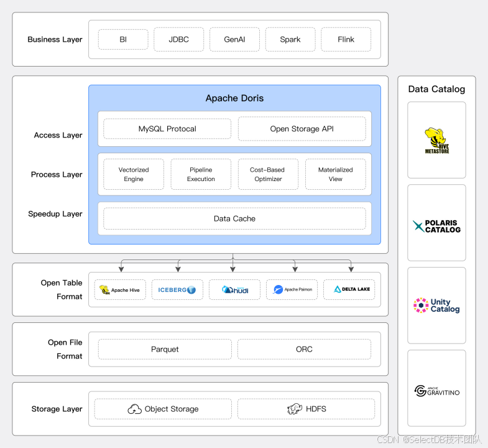Click the Access Layer label
This screenshot has width=488, height=448.
pyautogui.click(x=58, y=135)
